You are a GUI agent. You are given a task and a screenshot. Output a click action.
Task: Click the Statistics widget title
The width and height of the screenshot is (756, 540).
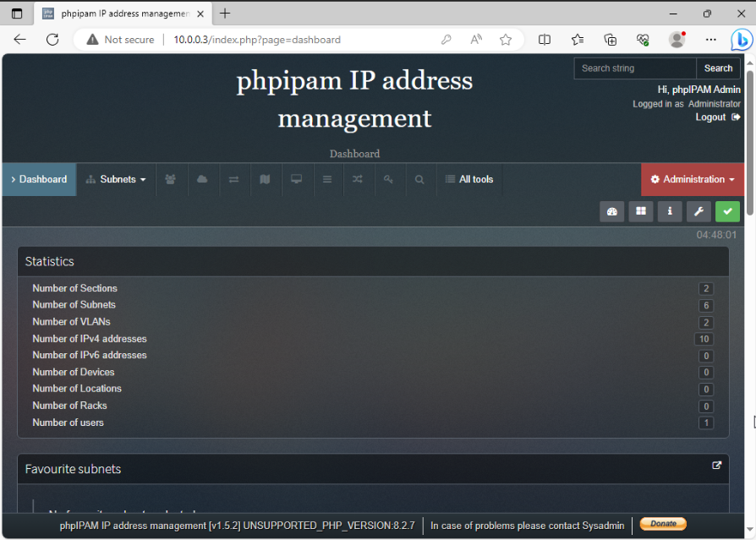click(50, 262)
